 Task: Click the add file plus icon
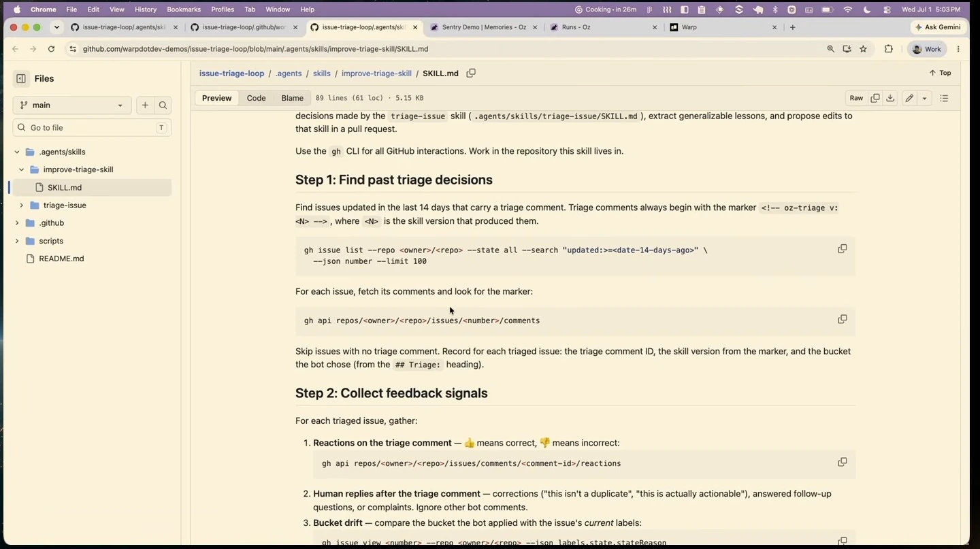click(x=145, y=105)
